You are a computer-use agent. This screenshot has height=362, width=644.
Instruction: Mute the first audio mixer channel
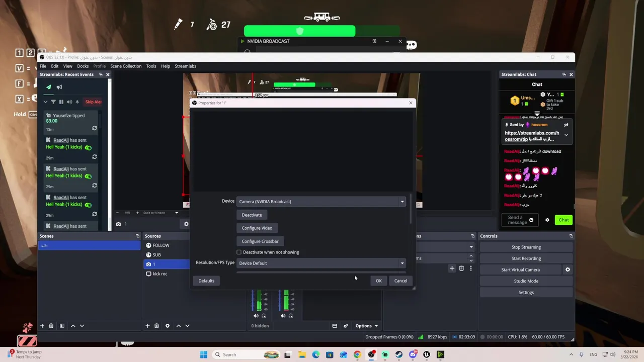[256, 316]
